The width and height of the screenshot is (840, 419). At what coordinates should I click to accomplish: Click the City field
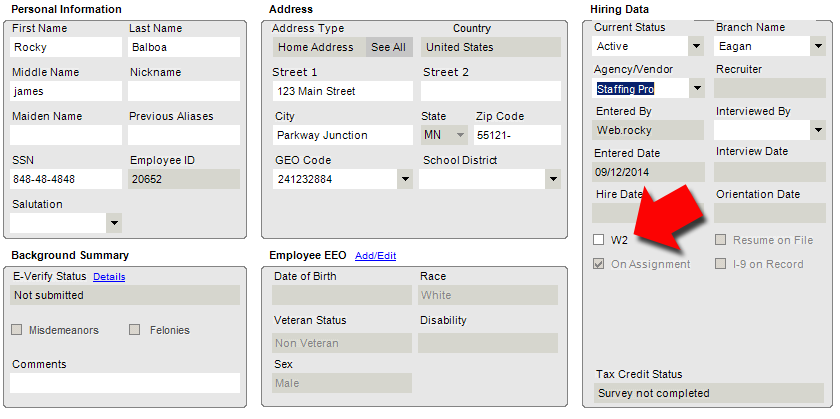[x=342, y=135]
